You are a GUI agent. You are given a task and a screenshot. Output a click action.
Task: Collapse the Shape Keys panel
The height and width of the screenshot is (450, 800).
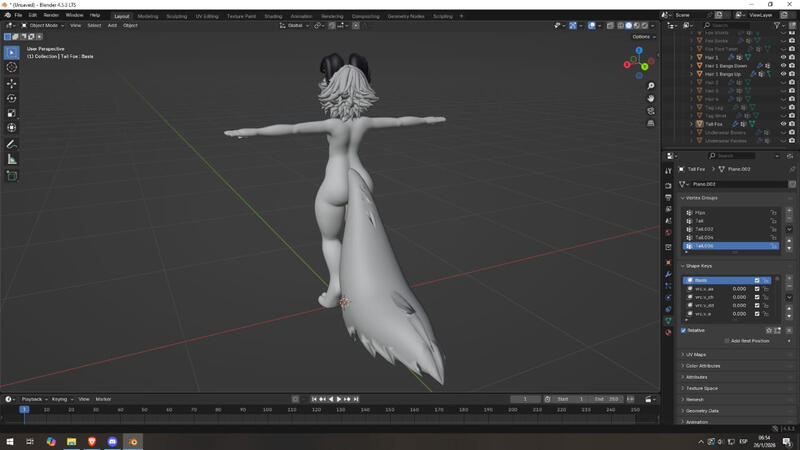pos(698,266)
